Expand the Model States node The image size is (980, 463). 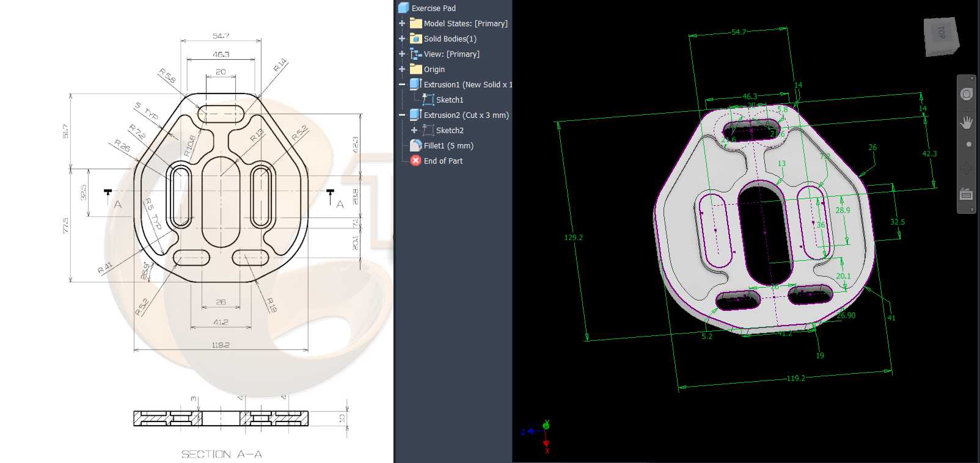click(402, 23)
